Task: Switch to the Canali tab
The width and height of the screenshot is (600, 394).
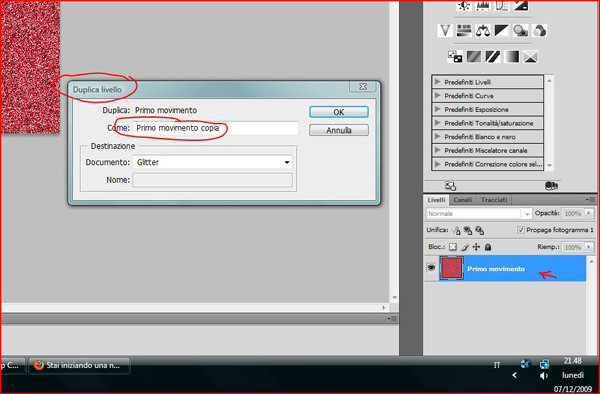Action: 463,200
